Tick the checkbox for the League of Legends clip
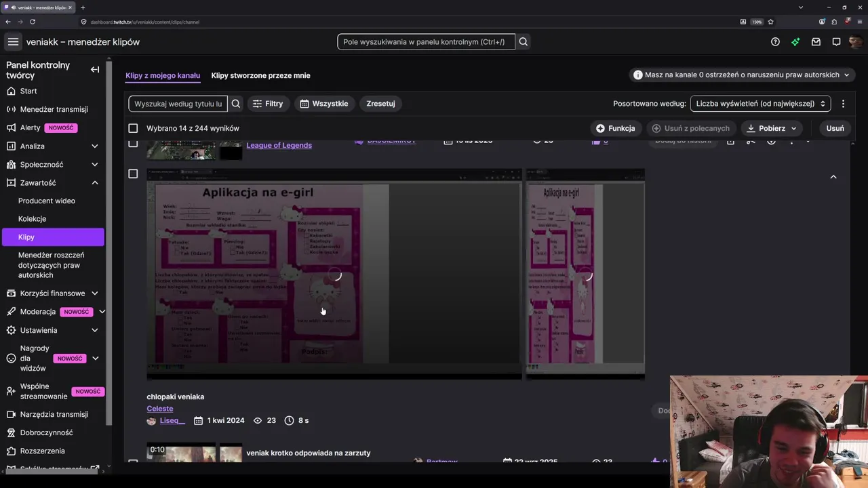Screen dimensions: 868x488 (x=133, y=143)
